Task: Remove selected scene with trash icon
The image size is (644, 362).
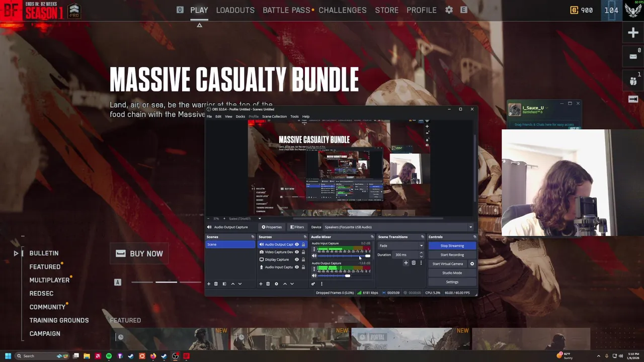Action: pos(216,284)
